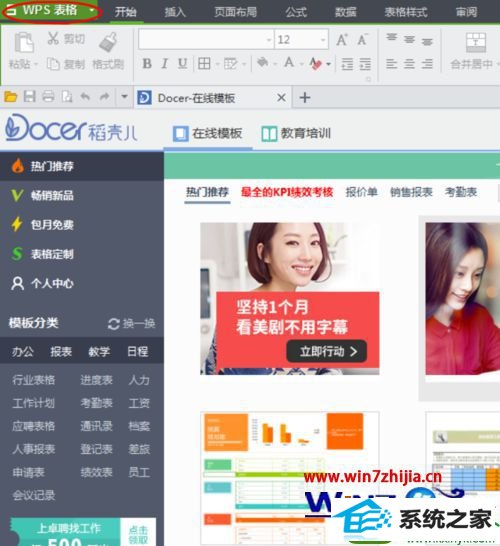Click 换一换 to refresh categories

point(132,323)
